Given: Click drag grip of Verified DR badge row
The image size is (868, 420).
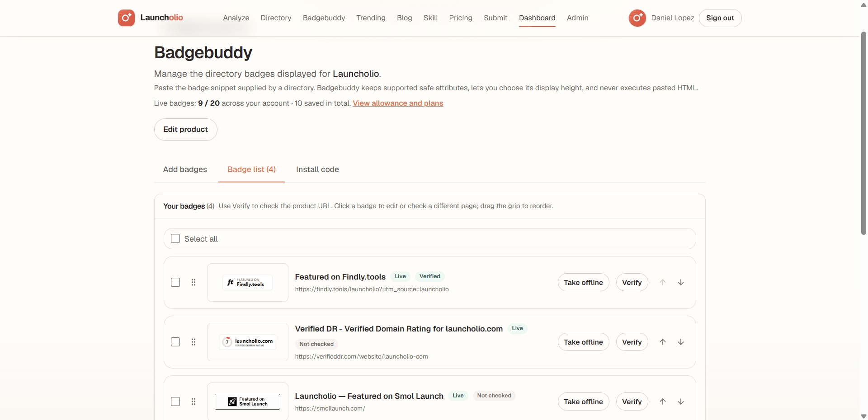Looking at the screenshot, I should [x=193, y=342].
